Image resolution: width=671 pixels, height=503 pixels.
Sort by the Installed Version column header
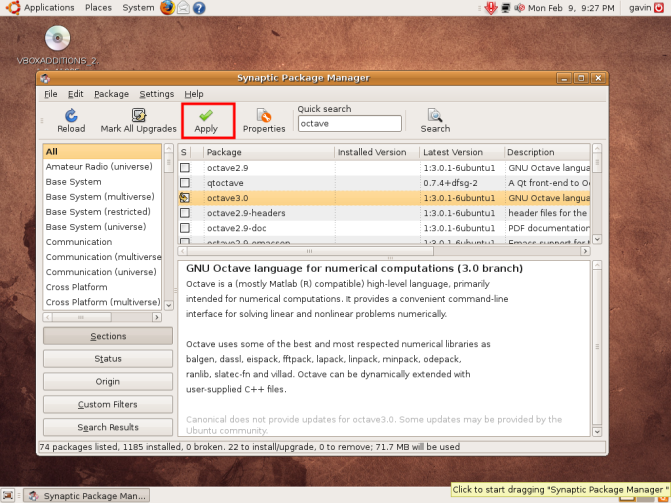point(377,152)
